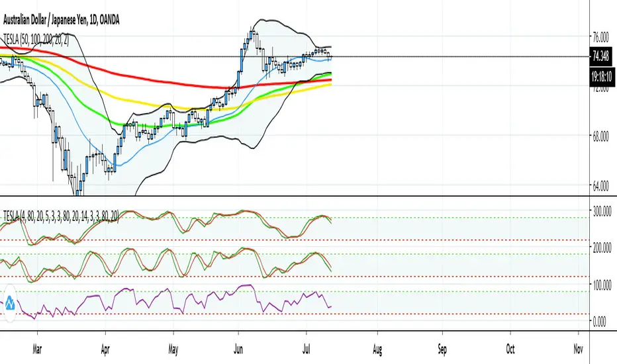
Task: Click the countdown timer 19:18:10 label
Action: point(601,76)
